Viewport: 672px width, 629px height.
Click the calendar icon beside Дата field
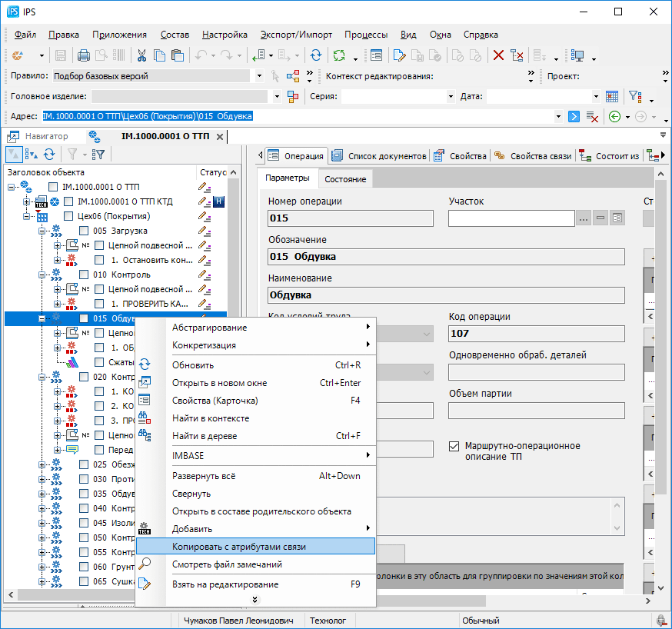612,96
